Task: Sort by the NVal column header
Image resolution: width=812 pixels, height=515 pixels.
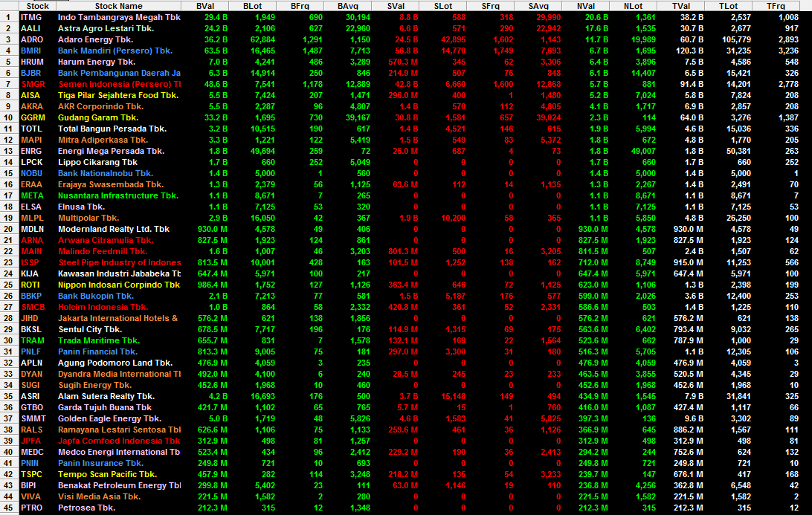Action: (586, 6)
